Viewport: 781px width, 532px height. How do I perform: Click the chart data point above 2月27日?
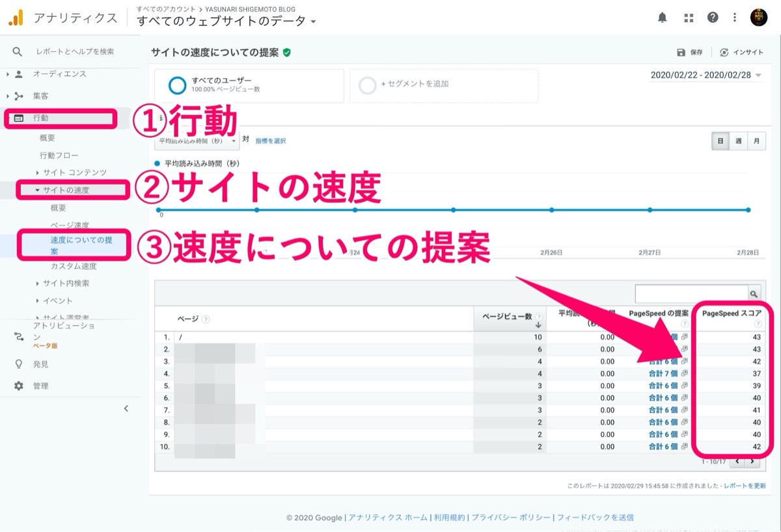(650, 210)
